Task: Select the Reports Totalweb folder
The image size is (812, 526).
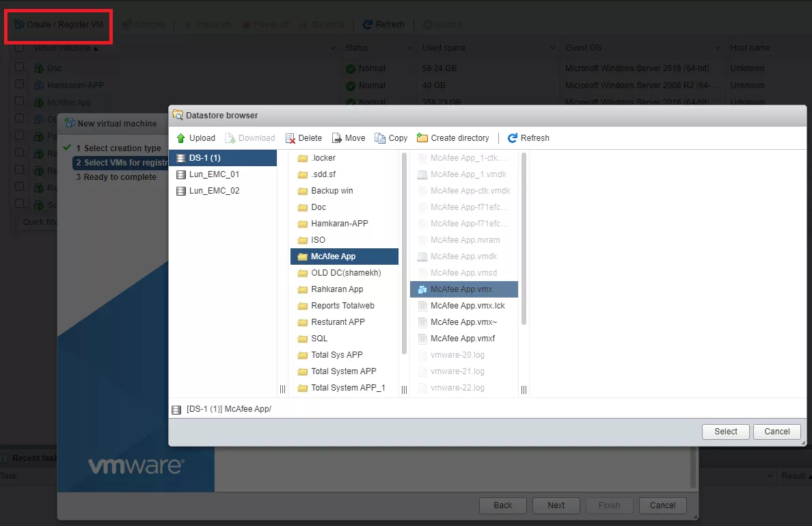Action: pyautogui.click(x=344, y=306)
